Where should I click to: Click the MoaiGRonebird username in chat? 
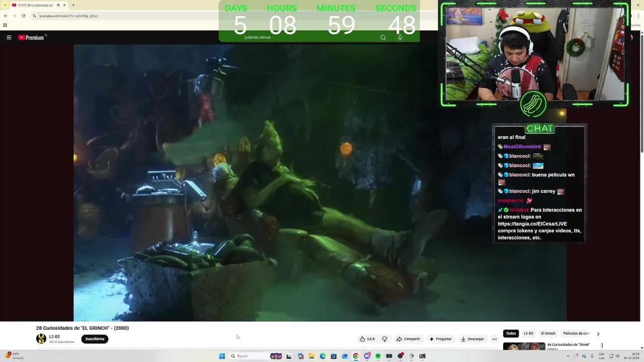[522, 147]
